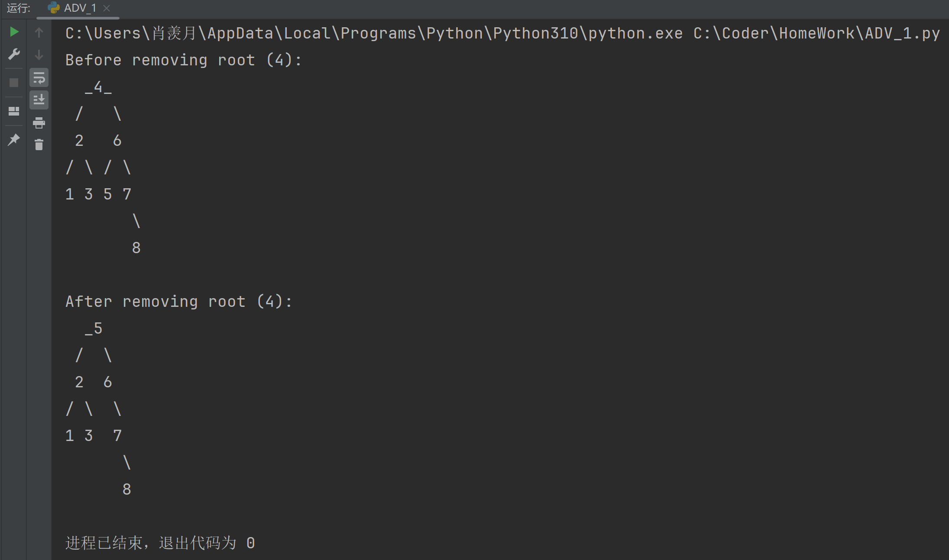Click the 运行 panel label
Screen dimensions: 949x560
tap(19, 8)
